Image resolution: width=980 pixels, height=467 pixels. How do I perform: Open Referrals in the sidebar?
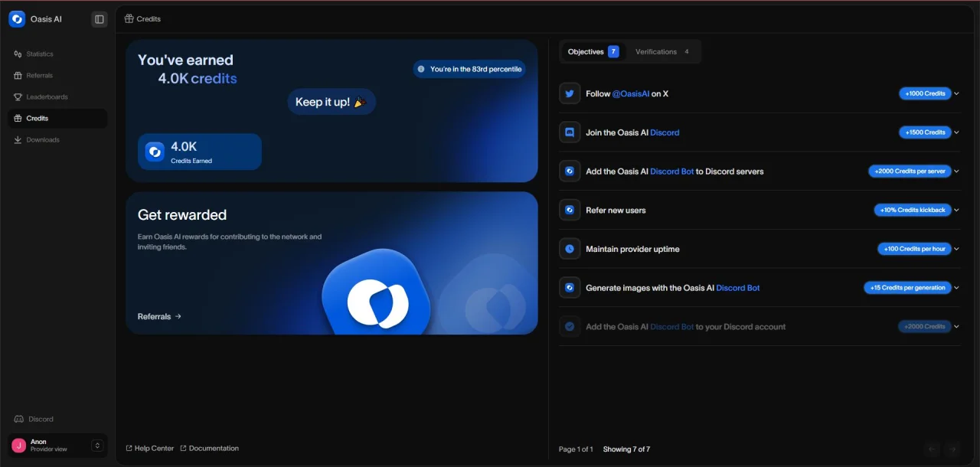click(x=57, y=76)
